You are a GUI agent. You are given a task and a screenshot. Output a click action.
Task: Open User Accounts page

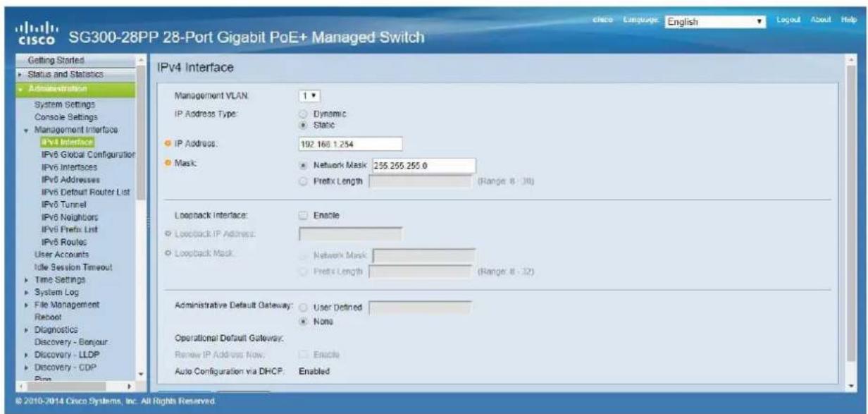63,254
